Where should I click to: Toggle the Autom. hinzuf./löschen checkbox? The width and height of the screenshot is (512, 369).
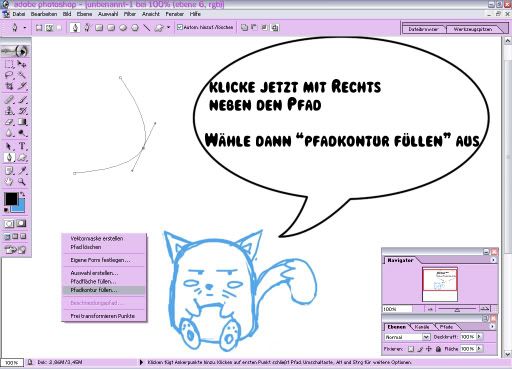pos(180,27)
